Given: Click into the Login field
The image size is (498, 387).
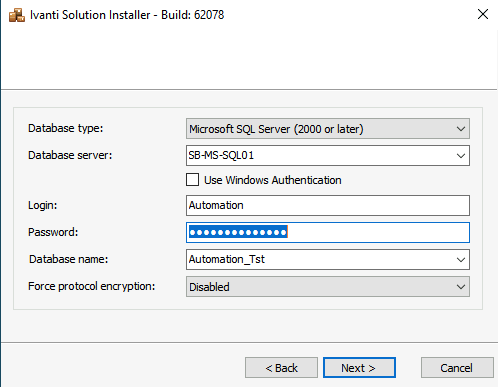Looking at the screenshot, I should [328, 205].
